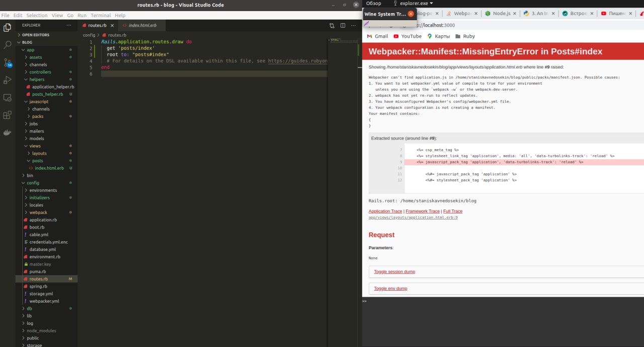The height and width of the screenshot is (347, 644).
Task: Click Toggle session dump link
Action: 394,271
